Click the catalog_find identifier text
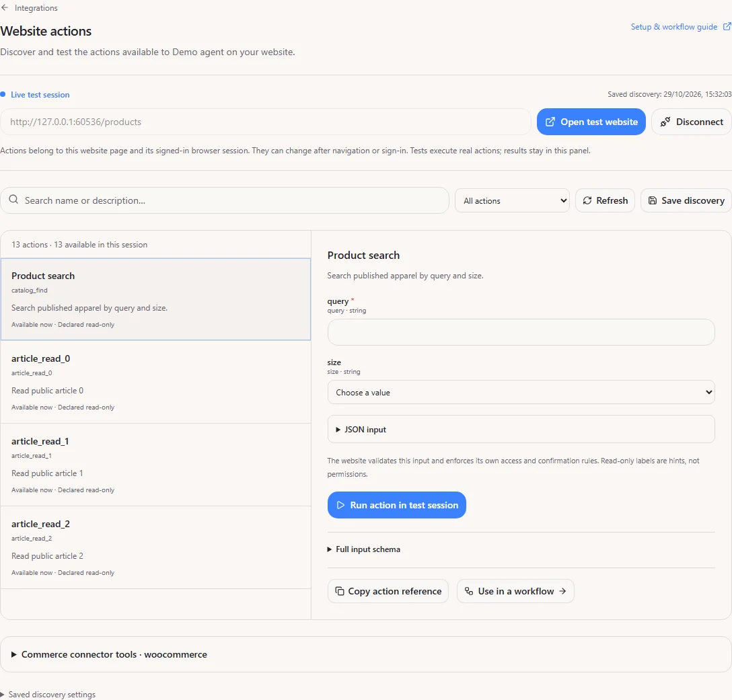 point(30,290)
